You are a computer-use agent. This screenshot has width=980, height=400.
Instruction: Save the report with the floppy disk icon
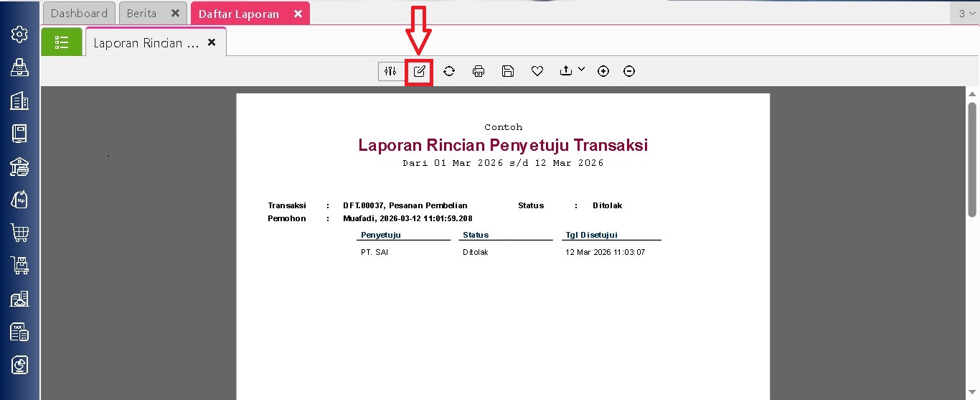(508, 71)
